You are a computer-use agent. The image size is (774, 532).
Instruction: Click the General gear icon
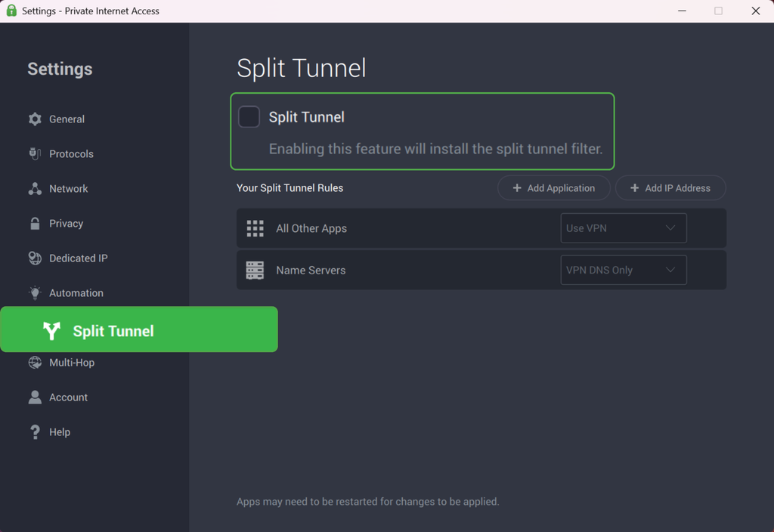click(35, 119)
